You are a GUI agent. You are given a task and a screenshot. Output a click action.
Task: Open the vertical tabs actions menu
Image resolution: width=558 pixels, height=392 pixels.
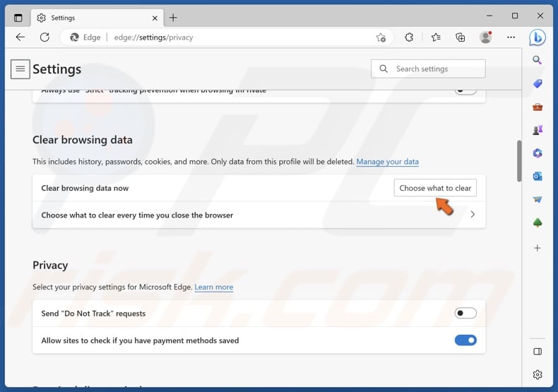coord(18,18)
